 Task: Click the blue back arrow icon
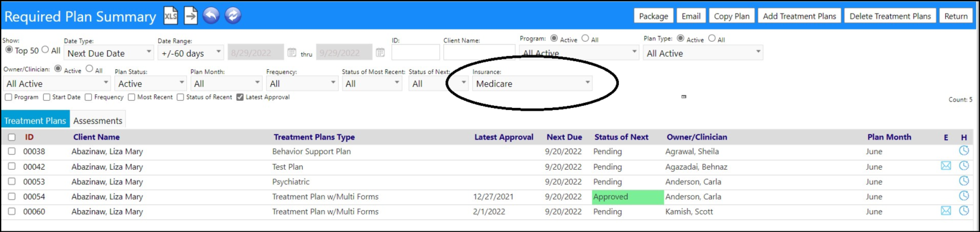(211, 16)
